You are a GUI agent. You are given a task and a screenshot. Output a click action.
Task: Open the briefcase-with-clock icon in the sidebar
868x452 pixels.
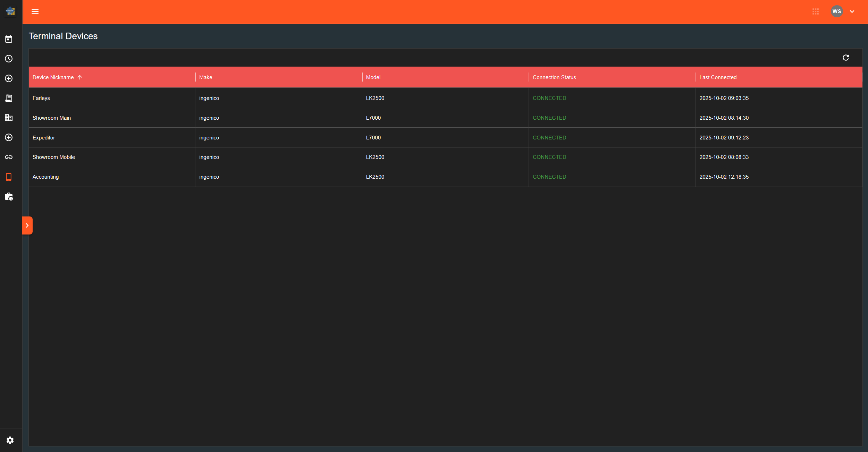(9, 197)
